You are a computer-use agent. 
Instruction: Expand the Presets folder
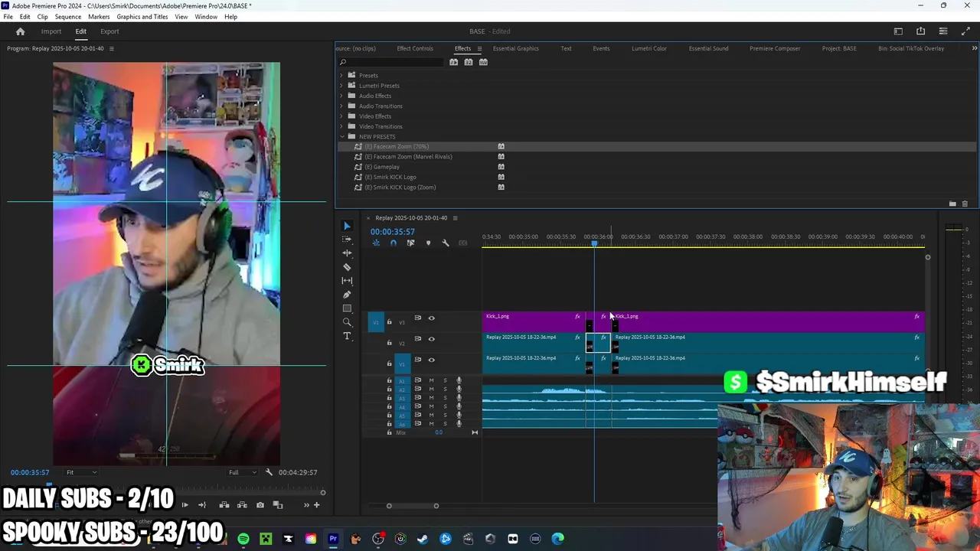341,75
